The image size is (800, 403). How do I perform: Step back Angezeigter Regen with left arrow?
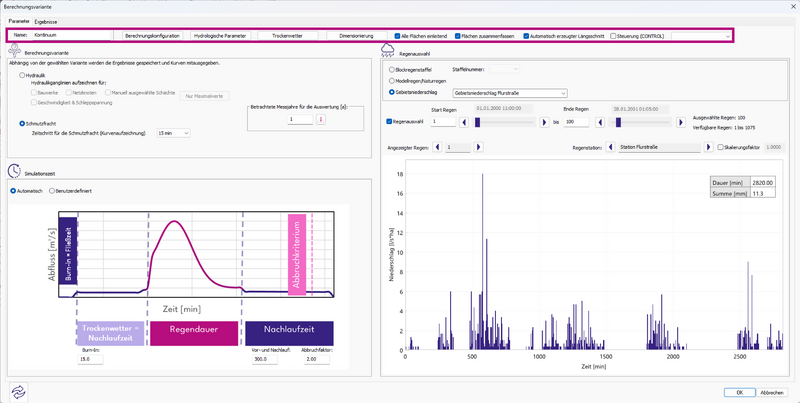click(437, 147)
